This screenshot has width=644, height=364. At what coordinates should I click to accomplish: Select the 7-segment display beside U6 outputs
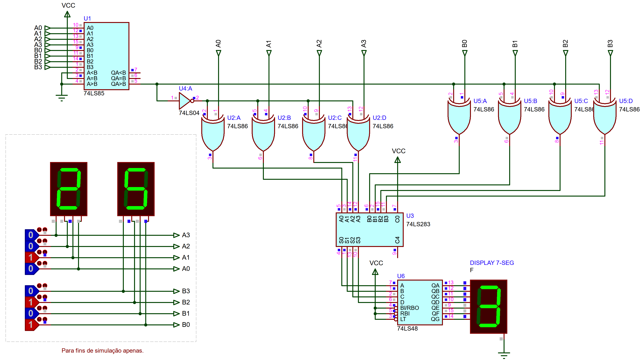click(x=488, y=307)
